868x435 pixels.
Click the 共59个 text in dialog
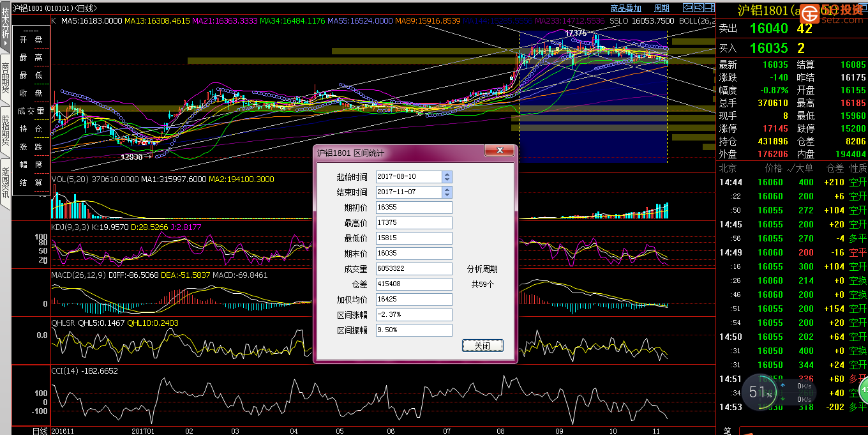(483, 284)
